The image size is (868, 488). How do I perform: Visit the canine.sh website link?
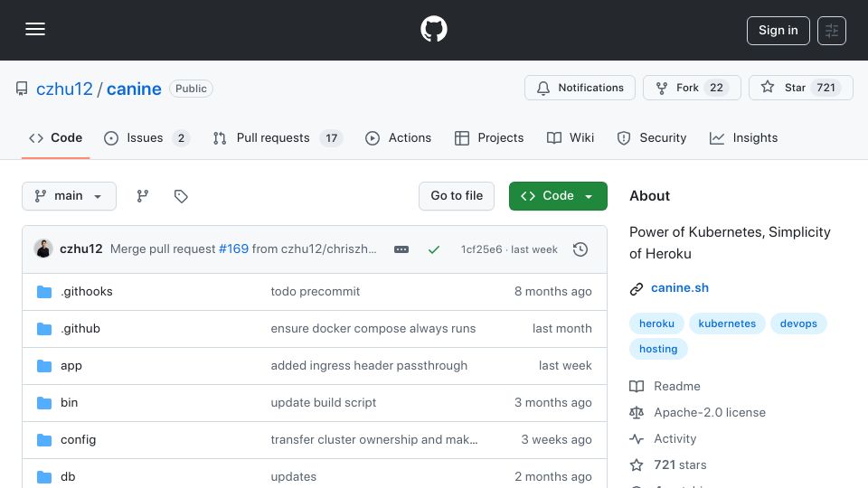pos(680,287)
